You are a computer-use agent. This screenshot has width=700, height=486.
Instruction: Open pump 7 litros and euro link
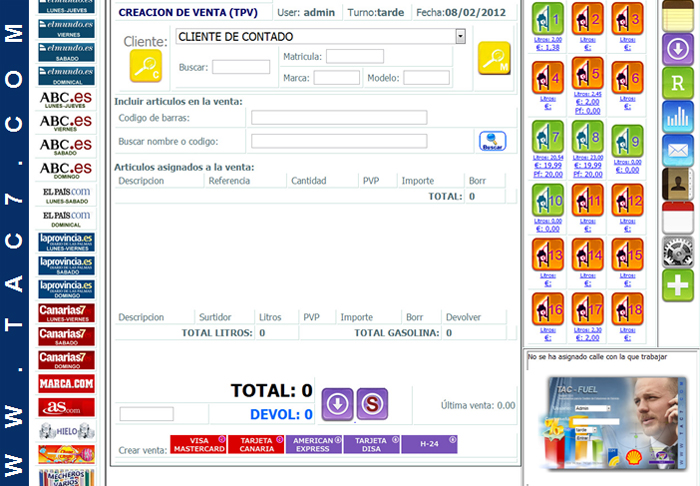[547, 166]
